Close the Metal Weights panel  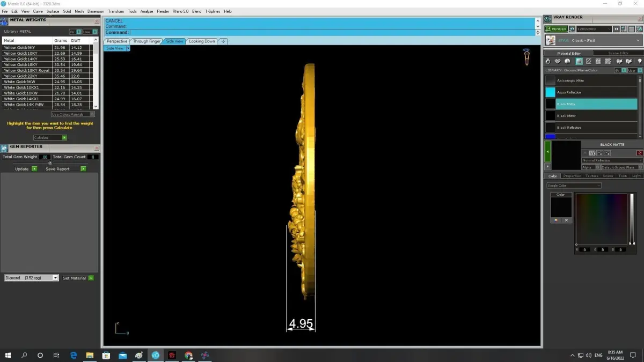coord(97,22)
